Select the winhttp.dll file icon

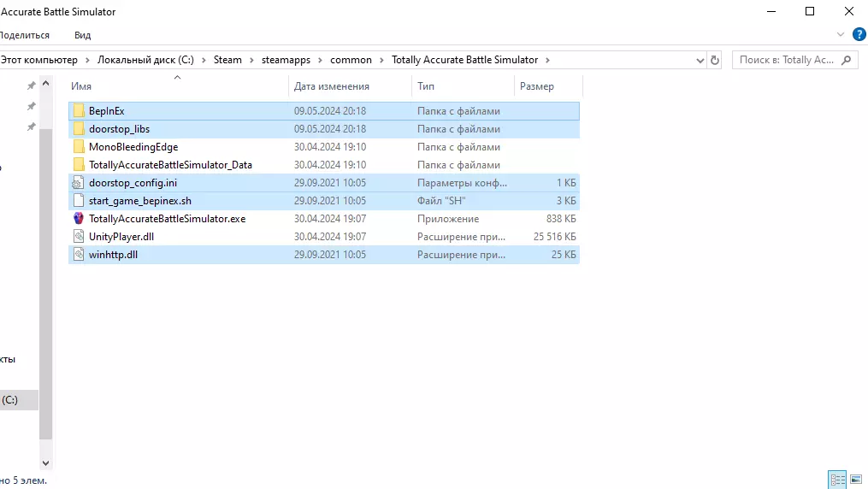pos(79,255)
